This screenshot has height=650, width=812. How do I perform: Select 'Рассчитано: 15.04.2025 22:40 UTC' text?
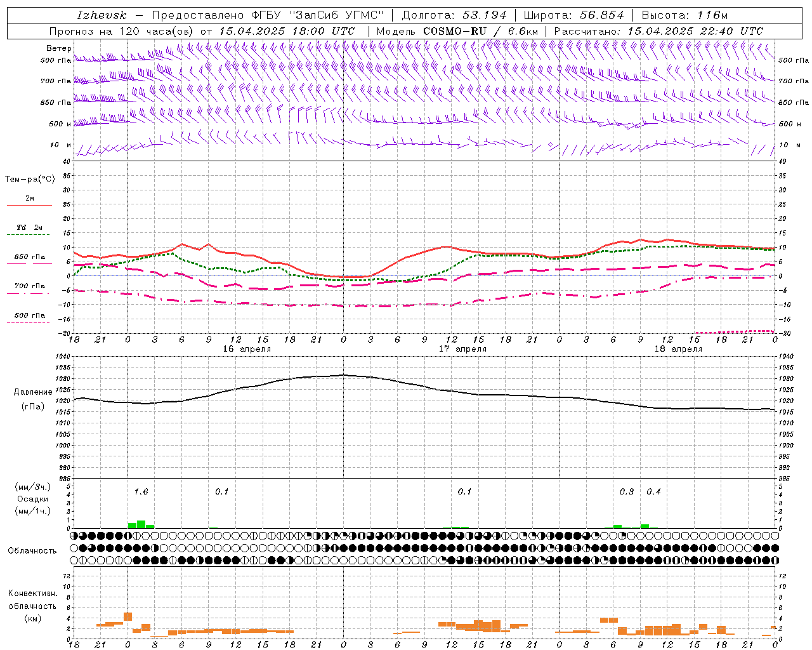pyautogui.click(x=658, y=31)
